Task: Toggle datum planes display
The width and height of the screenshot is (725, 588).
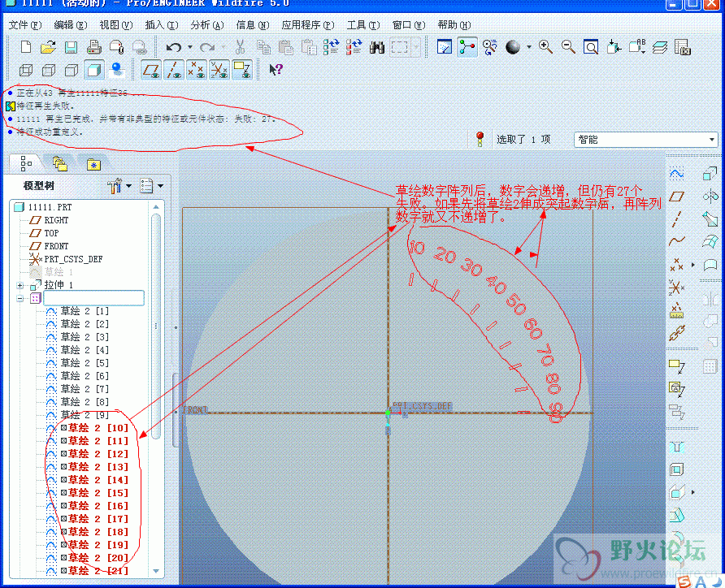Action: click(150, 70)
